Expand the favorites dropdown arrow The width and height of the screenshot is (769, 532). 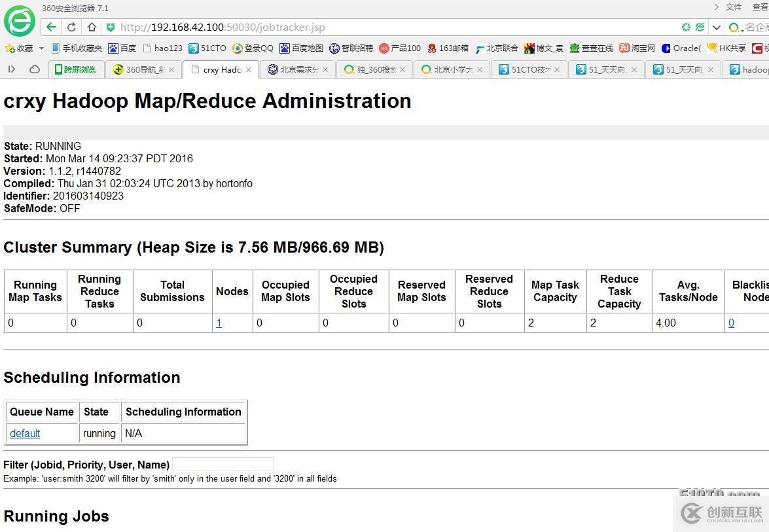coord(41,48)
